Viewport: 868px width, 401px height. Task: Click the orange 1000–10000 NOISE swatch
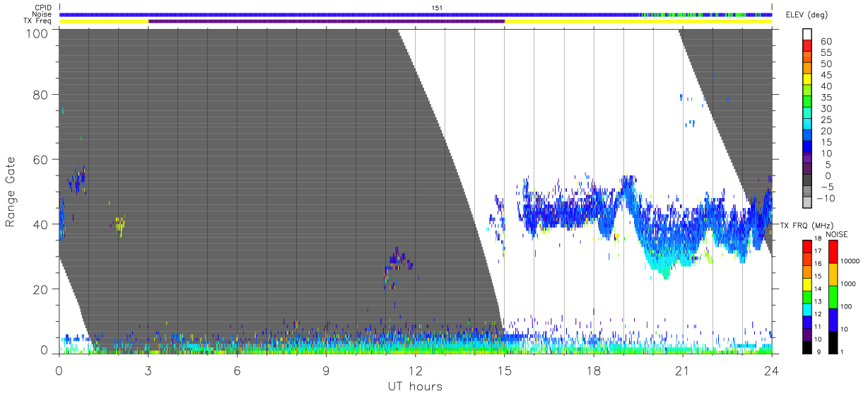point(833,274)
